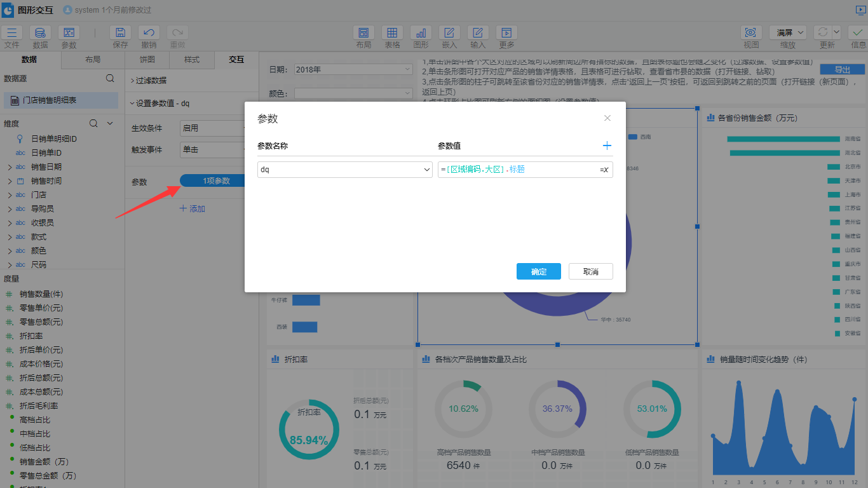Open the 日期 2018年 dropdown
The image size is (868, 488).
pyautogui.click(x=353, y=69)
